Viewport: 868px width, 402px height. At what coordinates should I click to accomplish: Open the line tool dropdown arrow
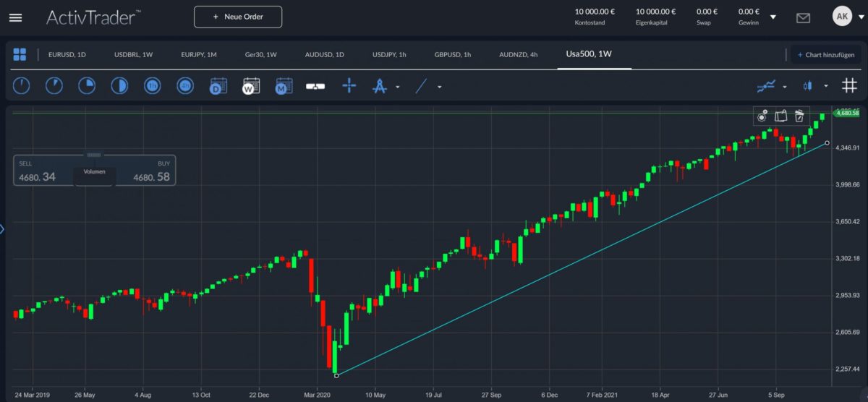439,87
